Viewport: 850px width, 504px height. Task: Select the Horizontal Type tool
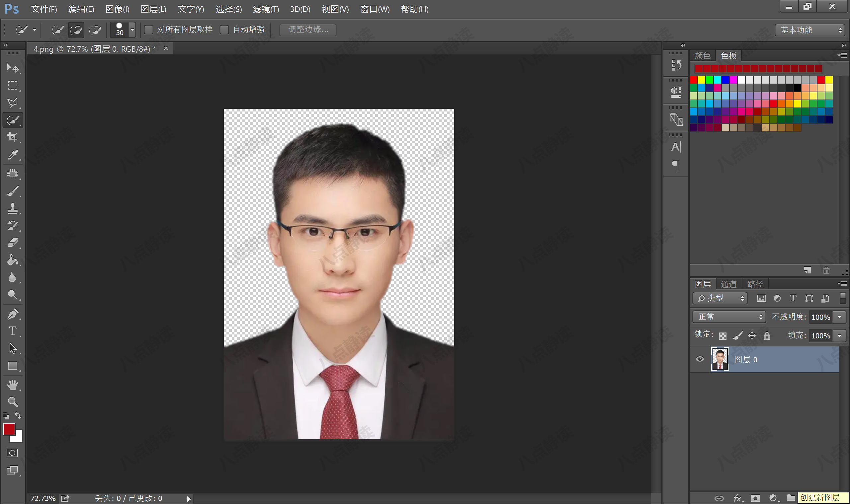click(x=13, y=331)
